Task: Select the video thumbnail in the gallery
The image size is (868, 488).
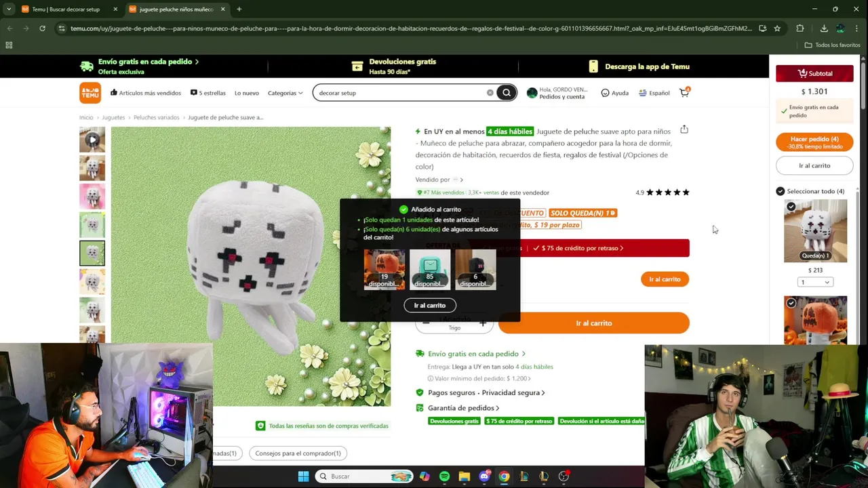Action: click(x=92, y=140)
